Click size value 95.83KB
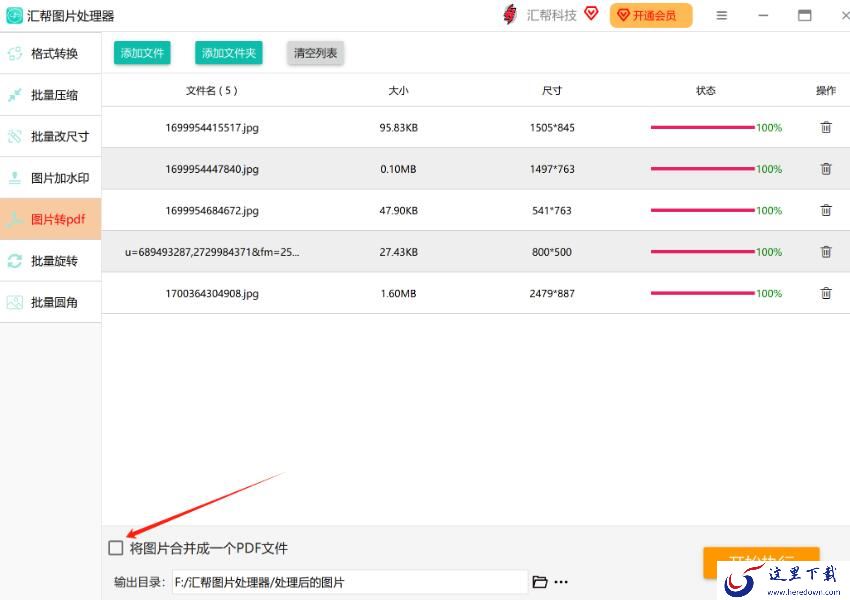The height and width of the screenshot is (600, 850). pos(398,128)
